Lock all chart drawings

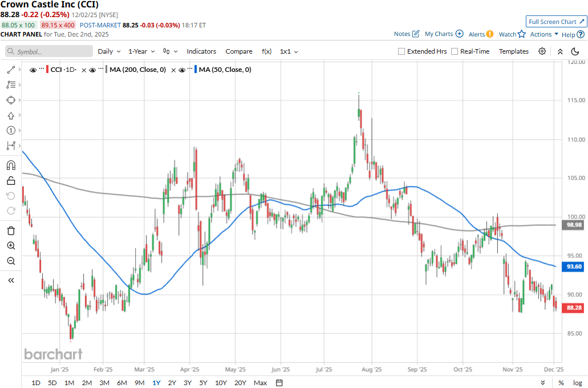[x=11, y=181]
